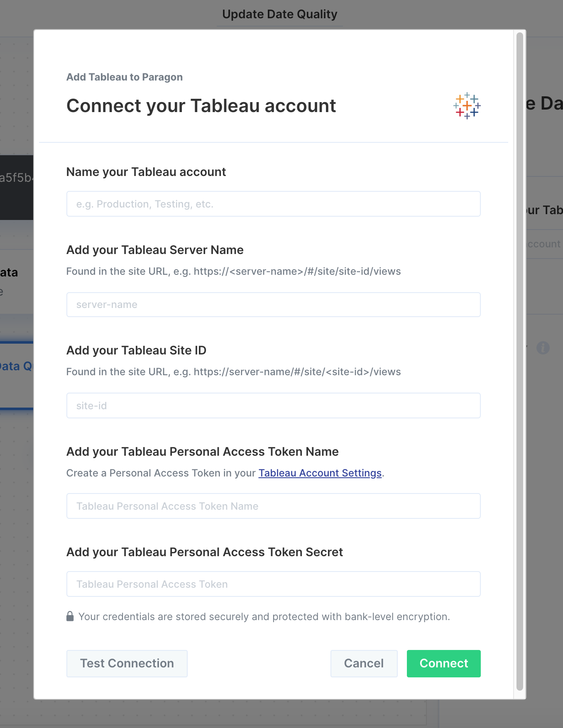Click the Test Connection button
This screenshot has width=563, height=728.
[127, 664]
